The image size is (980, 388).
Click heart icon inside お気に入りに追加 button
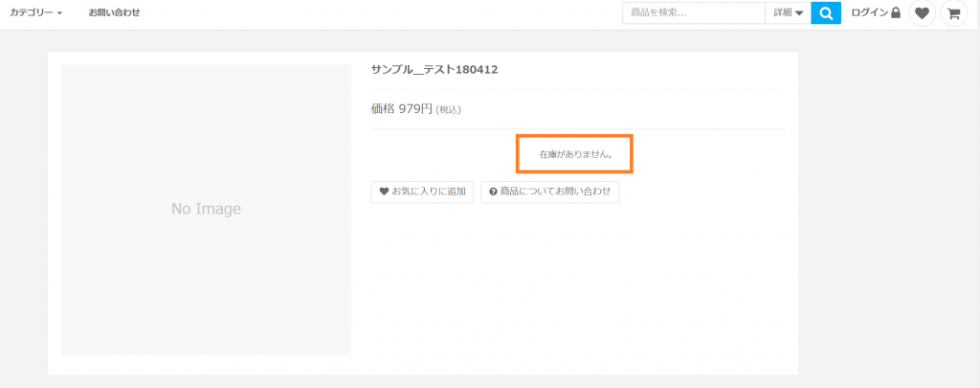coord(384,192)
